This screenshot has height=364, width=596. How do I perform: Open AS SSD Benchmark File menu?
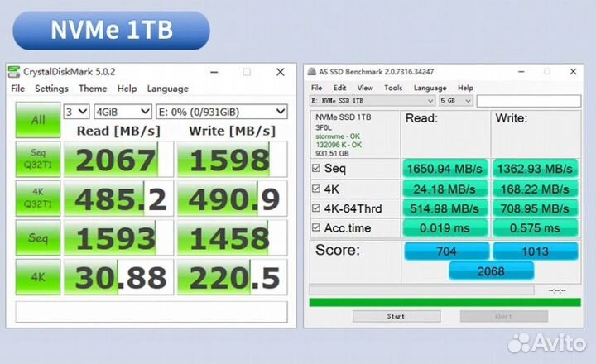click(316, 88)
